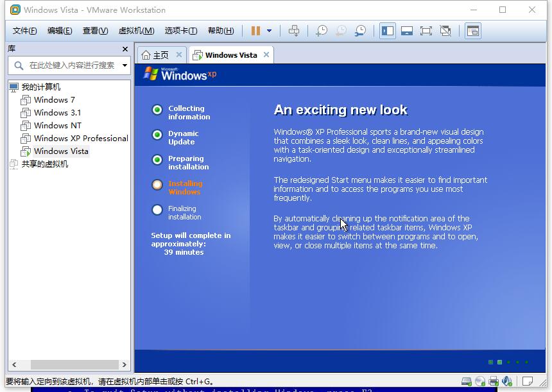
Task: Pause the virtual machine with the orange pause icon
Action: [255, 31]
